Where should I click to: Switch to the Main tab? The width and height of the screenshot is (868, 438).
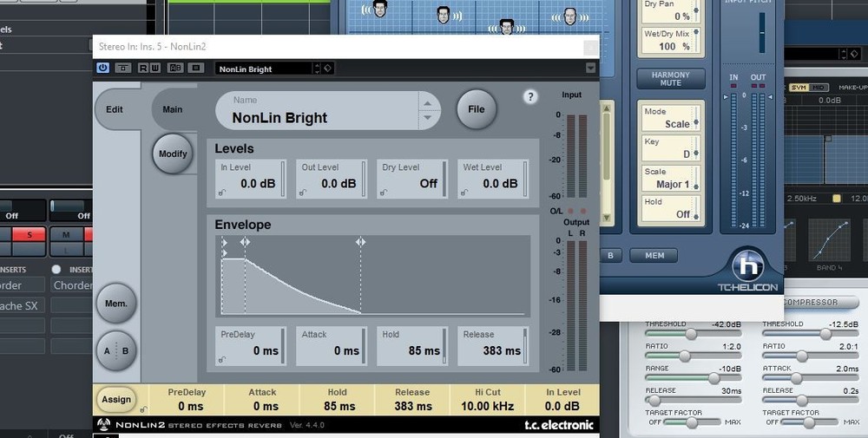pos(173,109)
